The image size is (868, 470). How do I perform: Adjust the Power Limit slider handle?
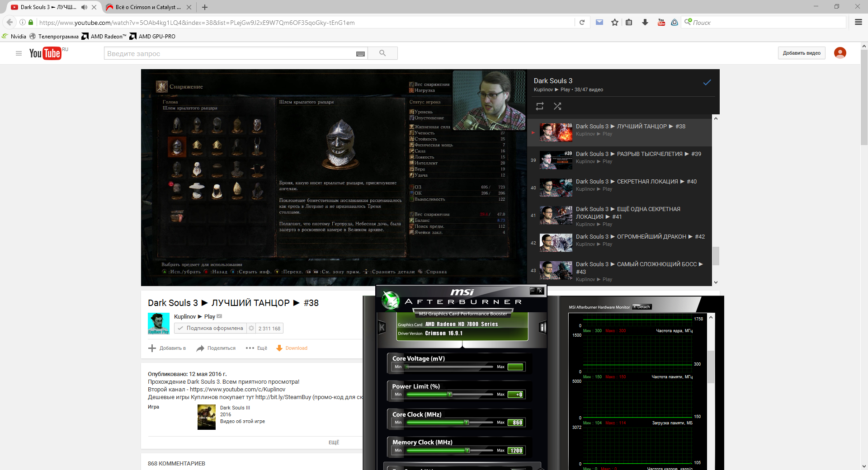[x=450, y=394]
